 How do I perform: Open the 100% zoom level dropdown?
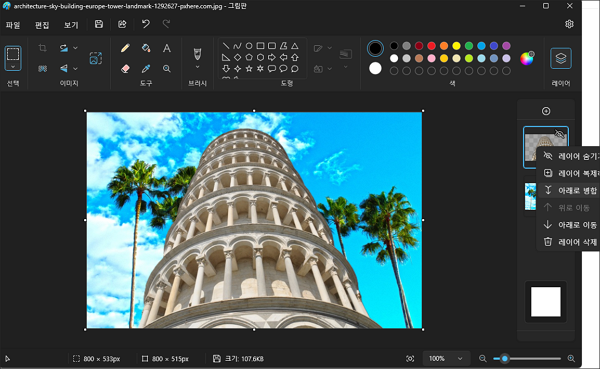click(x=446, y=359)
